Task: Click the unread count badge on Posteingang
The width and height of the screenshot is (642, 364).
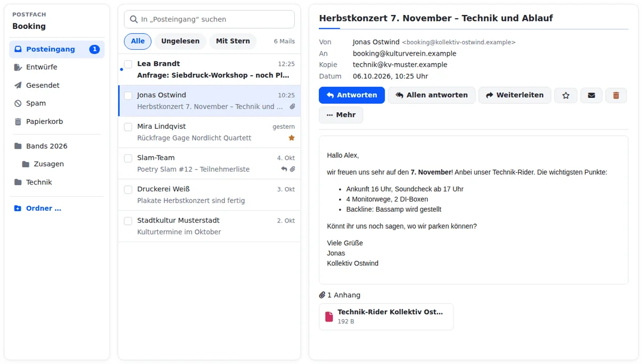Action: click(94, 49)
